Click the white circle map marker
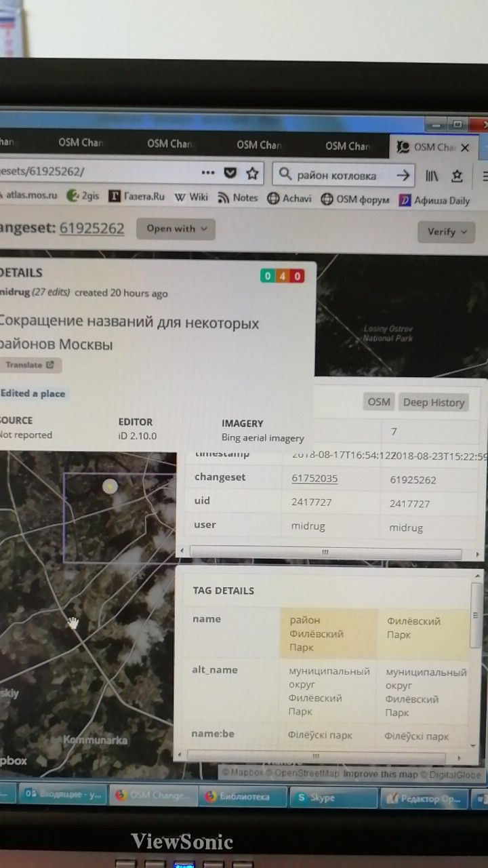This screenshot has width=488, height=868. [109, 486]
